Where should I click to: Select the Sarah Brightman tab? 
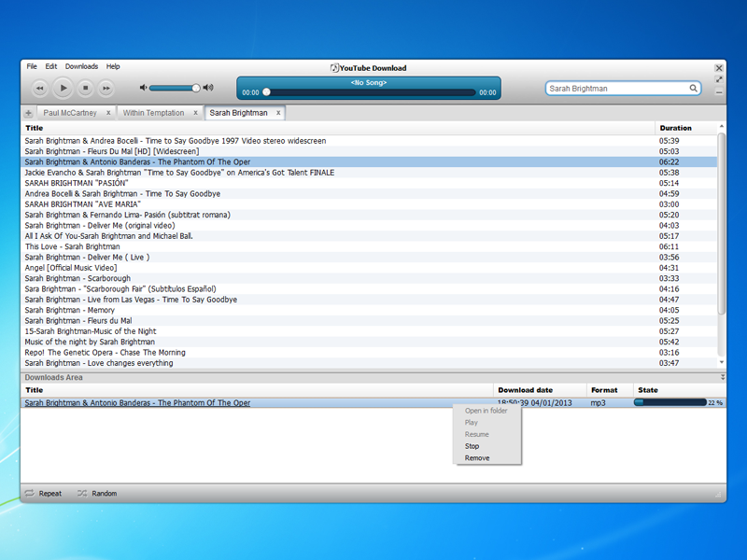pos(238,113)
